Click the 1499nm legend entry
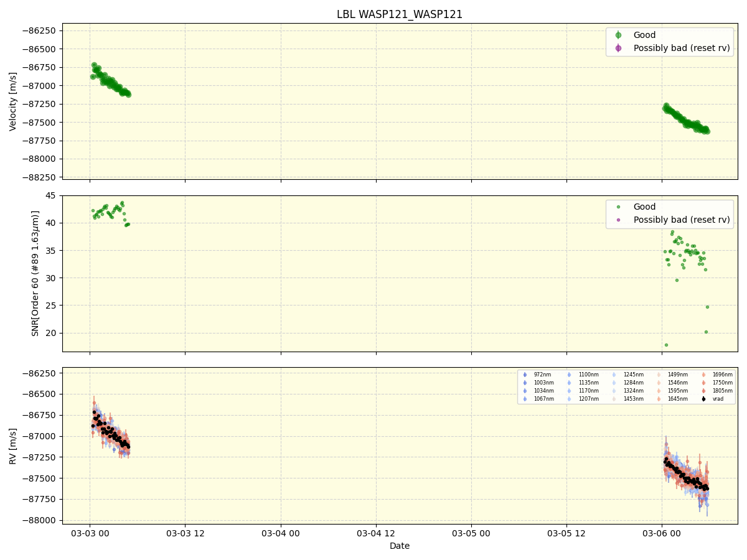Viewport: 747px width, 560px height. [672, 375]
